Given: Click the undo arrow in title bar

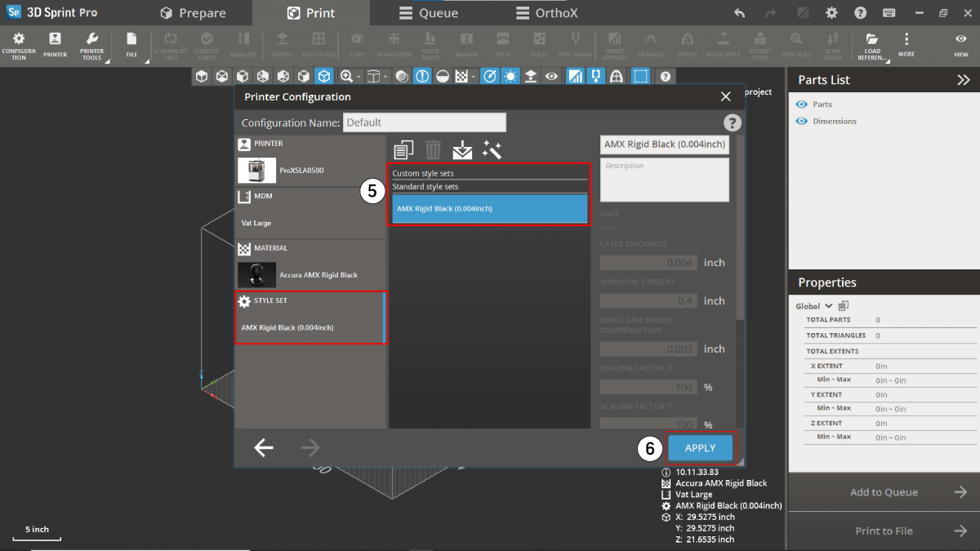Looking at the screenshot, I should point(739,13).
